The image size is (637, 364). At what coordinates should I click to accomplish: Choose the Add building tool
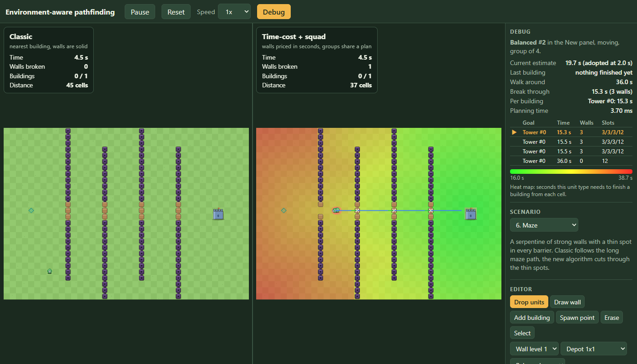tap(532, 318)
